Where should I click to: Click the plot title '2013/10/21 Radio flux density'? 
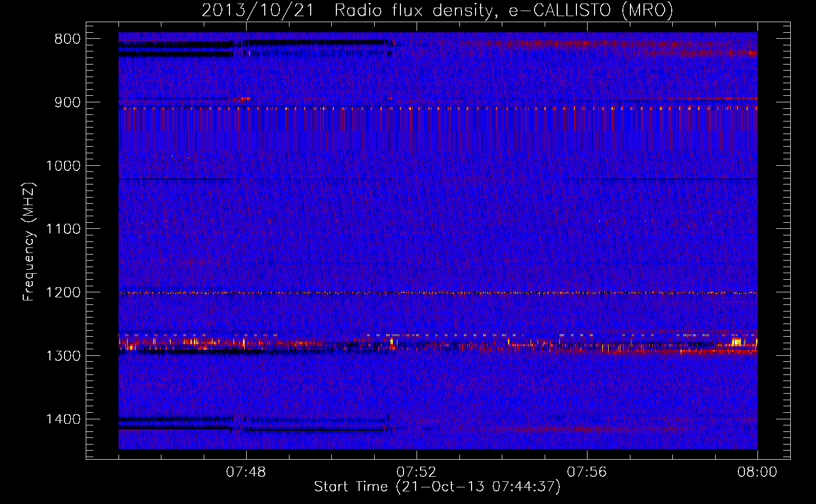pos(437,10)
